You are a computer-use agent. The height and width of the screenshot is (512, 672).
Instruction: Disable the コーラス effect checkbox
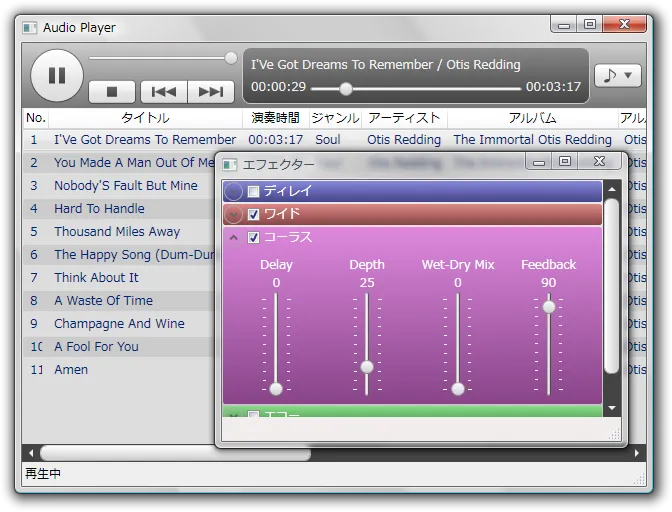(254, 237)
